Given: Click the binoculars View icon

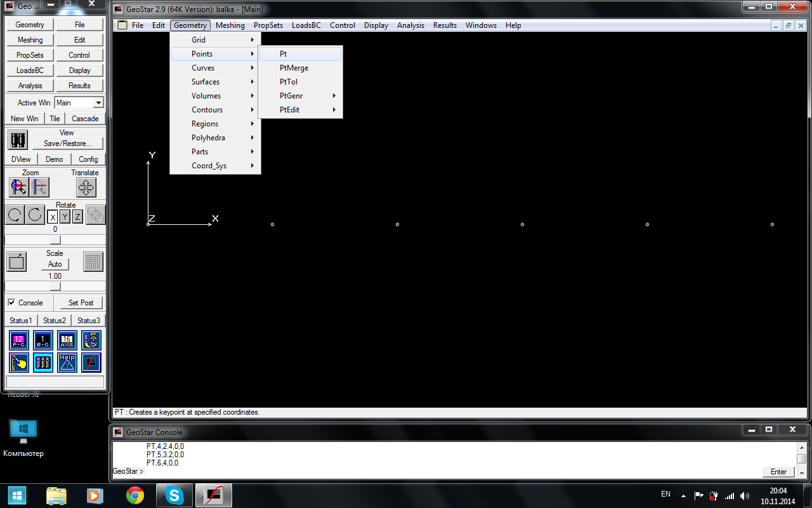Looking at the screenshot, I should click(x=18, y=139).
